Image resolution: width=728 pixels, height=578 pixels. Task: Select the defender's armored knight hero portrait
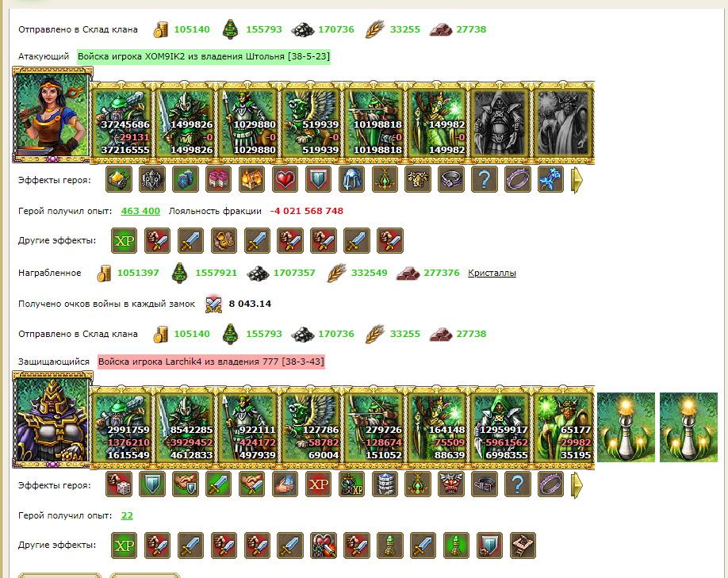pos(52,419)
